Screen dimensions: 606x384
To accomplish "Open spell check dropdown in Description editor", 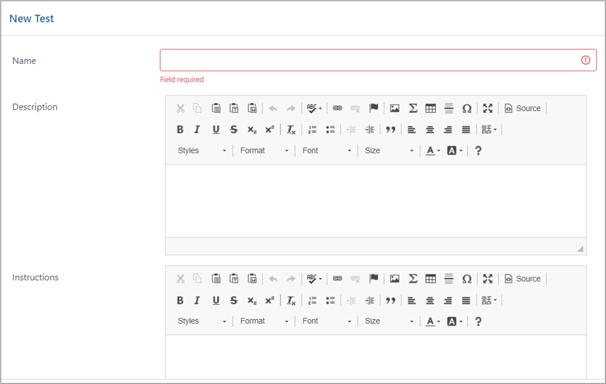I will coord(314,108).
